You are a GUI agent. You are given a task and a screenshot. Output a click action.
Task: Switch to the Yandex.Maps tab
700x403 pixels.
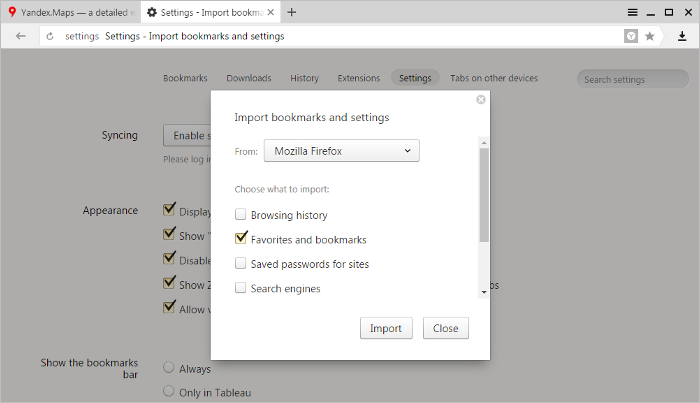[x=71, y=12]
